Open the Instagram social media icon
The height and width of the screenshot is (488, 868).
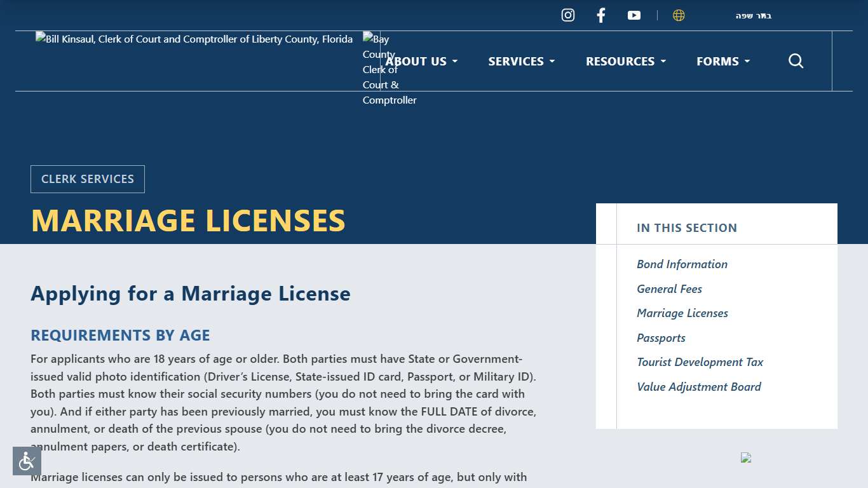(567, 15)
